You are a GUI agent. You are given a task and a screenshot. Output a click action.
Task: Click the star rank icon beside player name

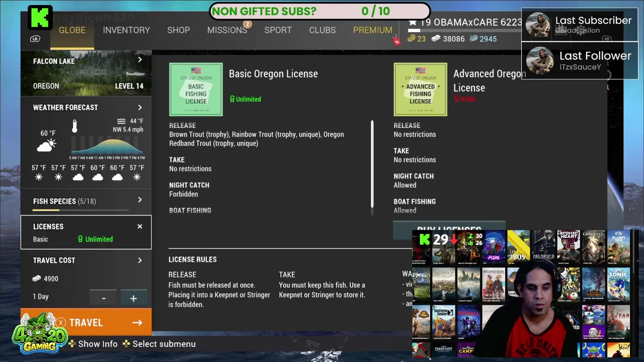(413, 22)
